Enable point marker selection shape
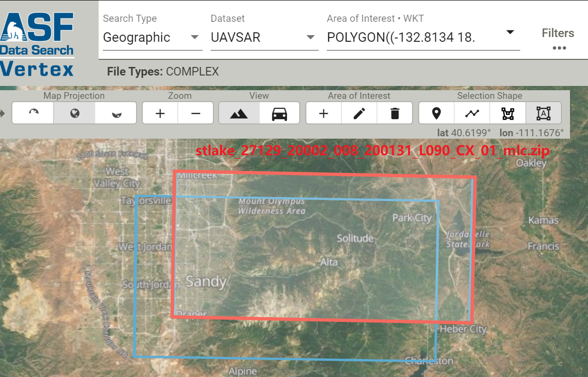The image size is (588, 377). click(x=436, y=113)
